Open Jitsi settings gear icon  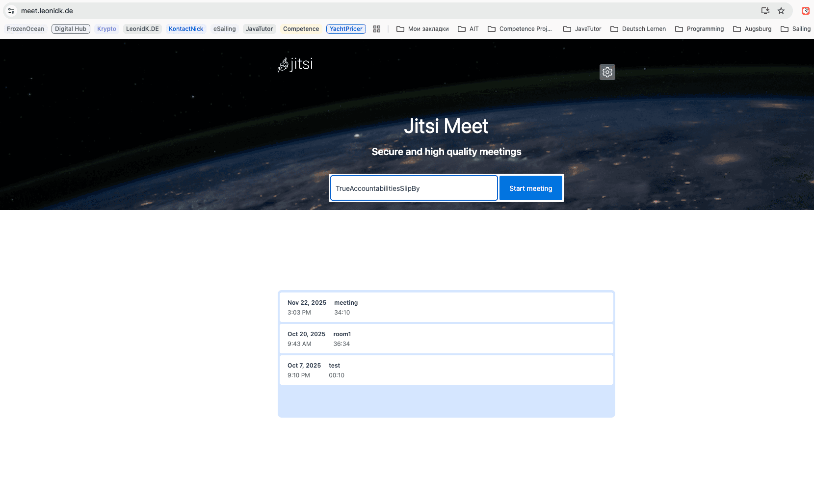[607, 72]
